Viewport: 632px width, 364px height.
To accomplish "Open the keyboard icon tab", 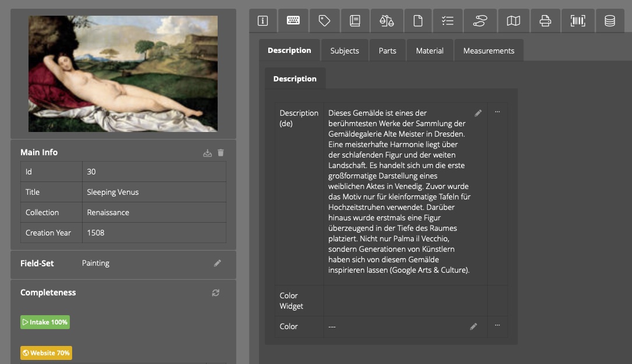I will pyautogui.click(x=293, y=21).
